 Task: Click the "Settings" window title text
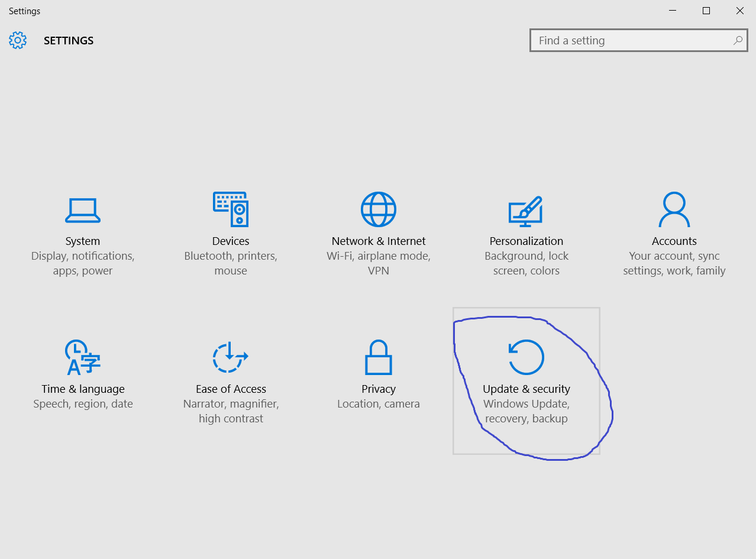pyautogui.click(x=25, y=11)
